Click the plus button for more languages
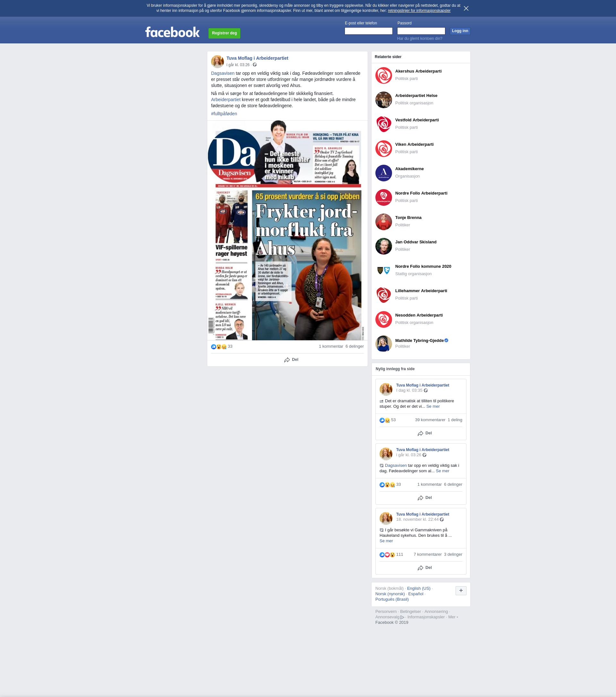This screenshot has width=616, height=697. click(x=461, y=591)
